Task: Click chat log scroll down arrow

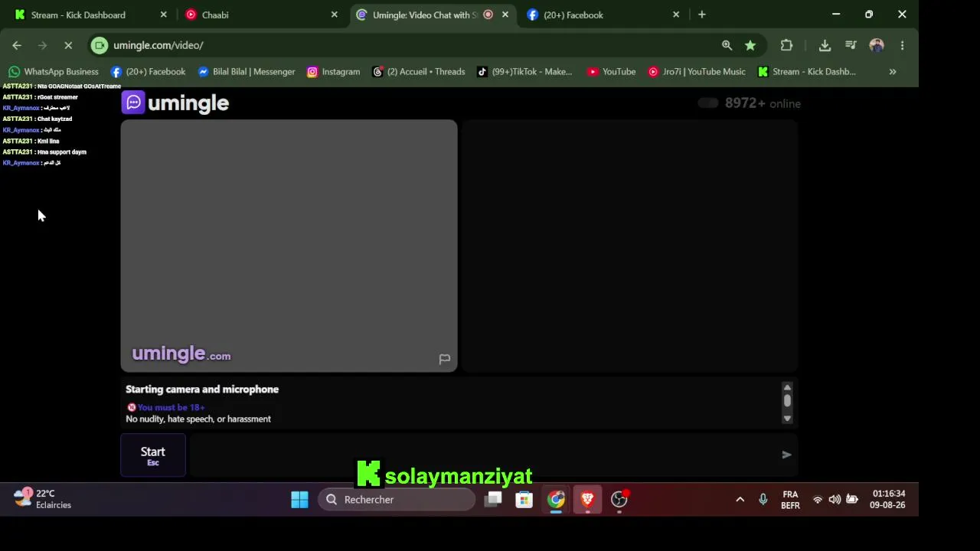Action: (787, 419)
